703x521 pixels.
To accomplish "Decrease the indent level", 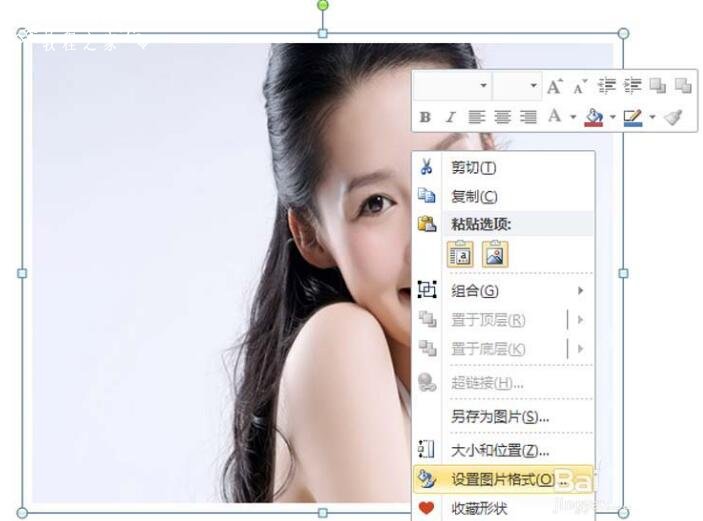I will (607, 85).
